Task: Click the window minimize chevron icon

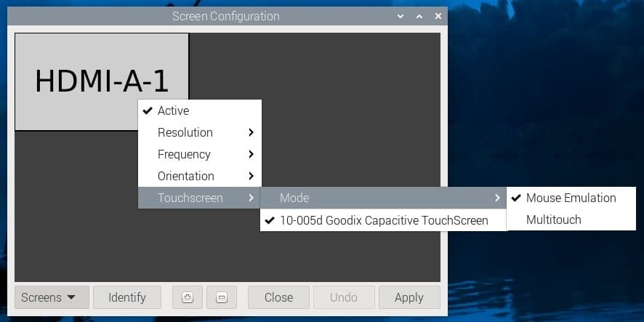Action: (401, 17)
